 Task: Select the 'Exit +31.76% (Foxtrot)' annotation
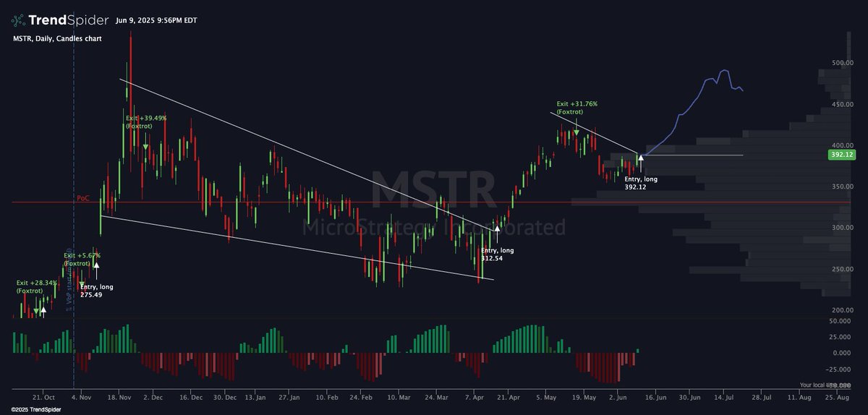(x=577, y=108)
